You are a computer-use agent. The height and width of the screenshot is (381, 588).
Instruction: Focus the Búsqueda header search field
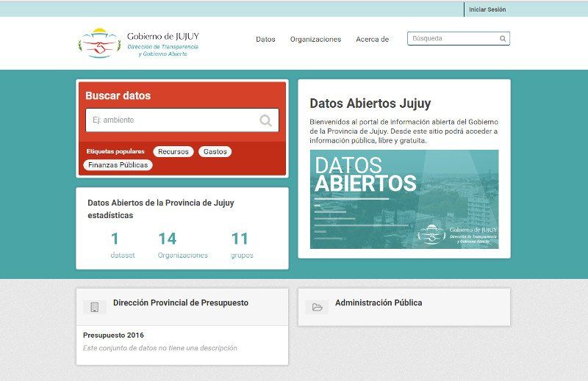pos(453,39)
